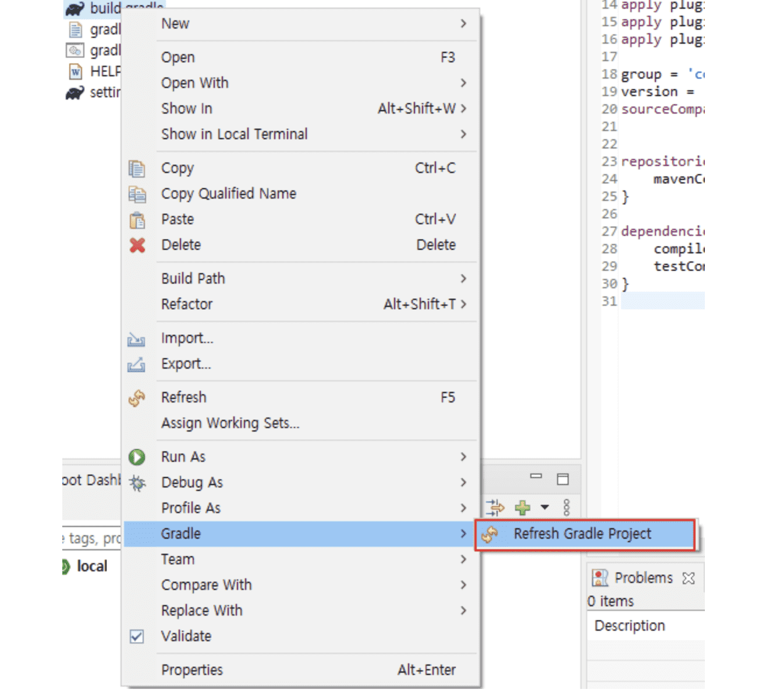This screenshot has width=773, height=700.
Task: Open the dropdown arrow beside the green plus
Action: (x=545, y=507)
